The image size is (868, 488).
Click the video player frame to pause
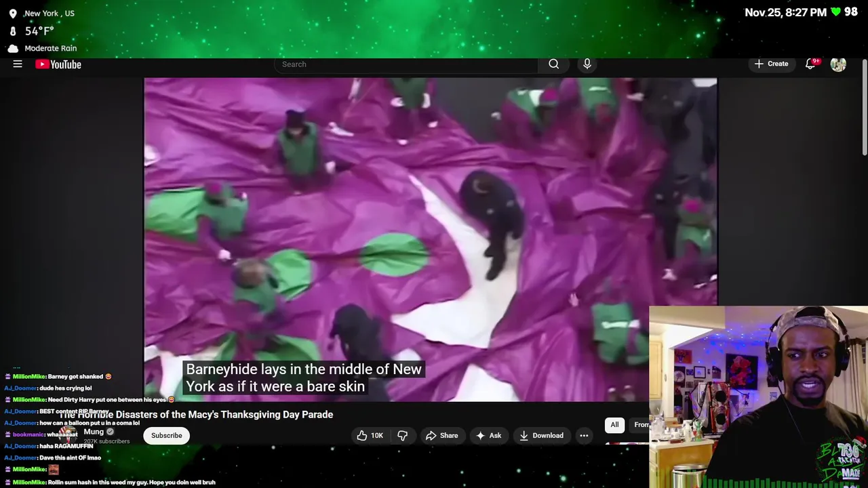[430, 239]
